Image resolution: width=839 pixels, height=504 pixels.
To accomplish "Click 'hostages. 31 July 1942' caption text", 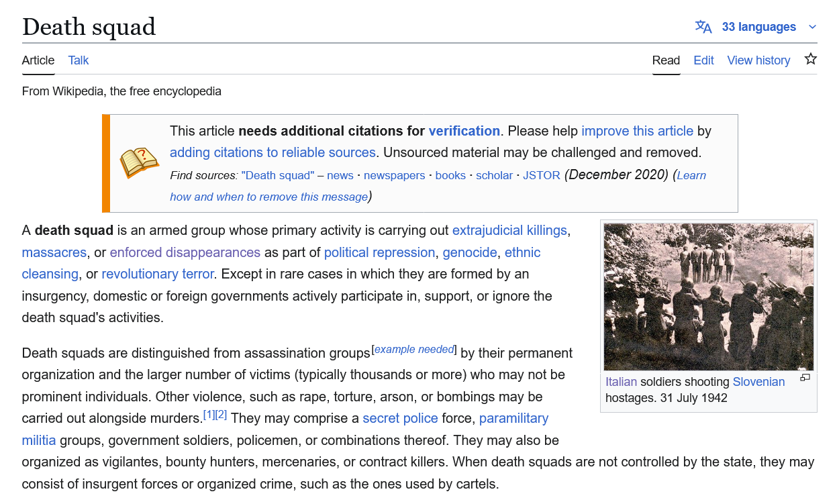I will 667,398.
